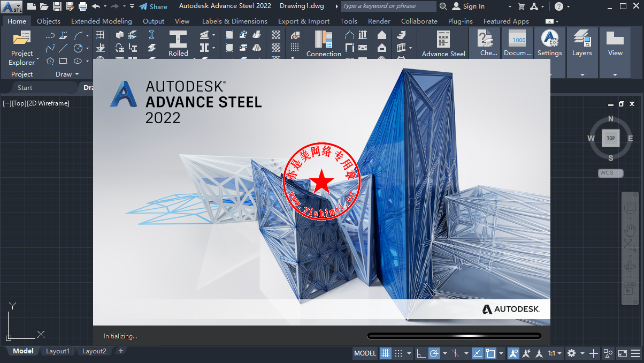The width and height of the screenshot is (644, 363).
Task: Expand the Layers panel dropdown
Action: pos(582,74)
